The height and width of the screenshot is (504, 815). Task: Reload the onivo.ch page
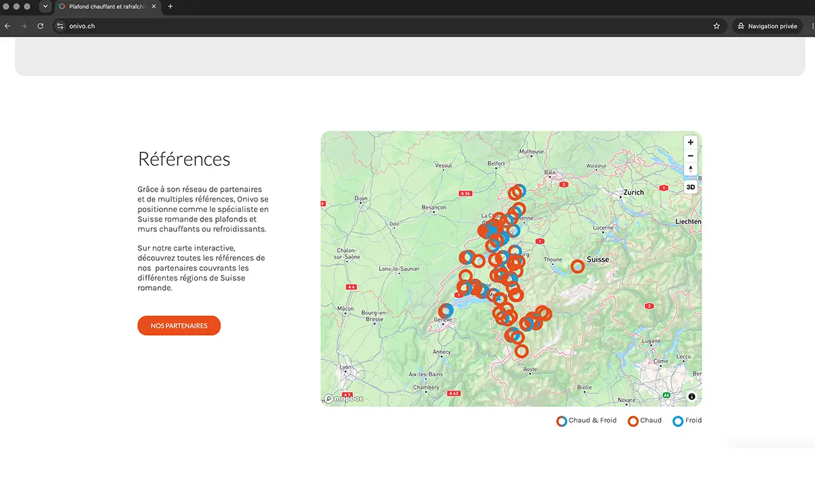tap(41, 26)
